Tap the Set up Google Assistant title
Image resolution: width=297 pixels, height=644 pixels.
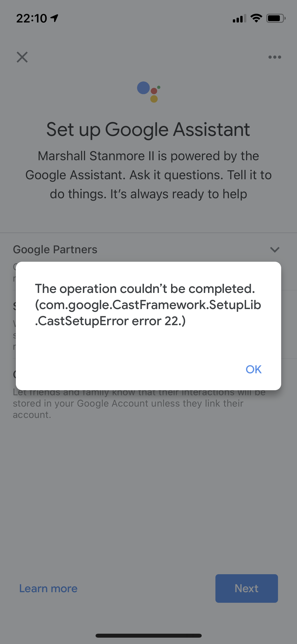click(148, 129)
